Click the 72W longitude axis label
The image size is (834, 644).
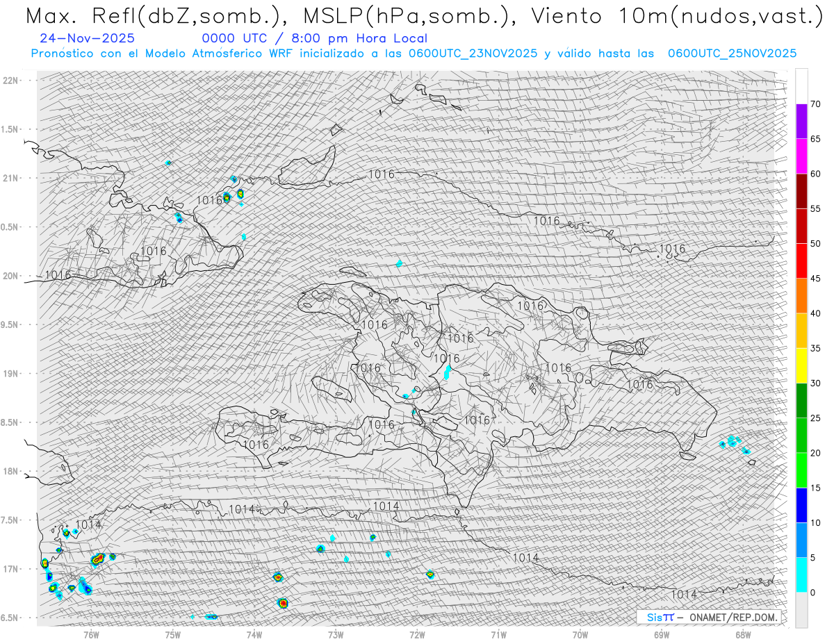coord(417,635)
